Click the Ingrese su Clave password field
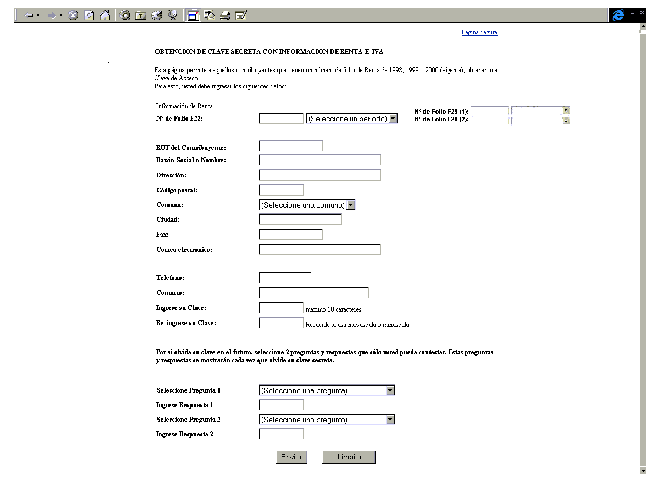This screenshot has width=650, height=480. click(281, 308)
